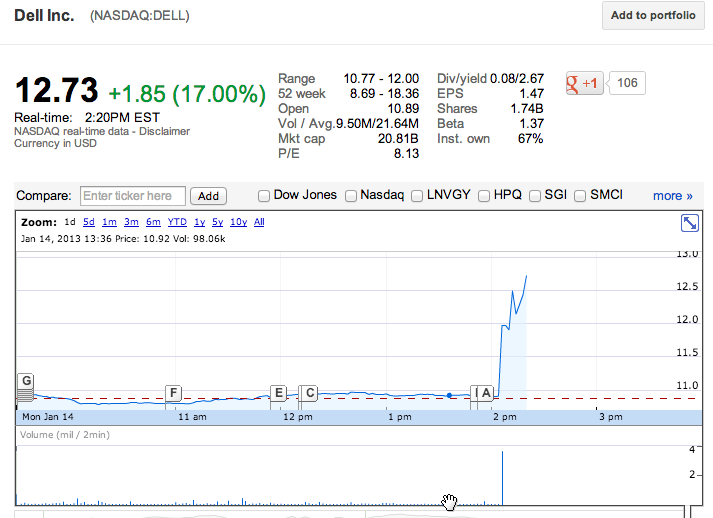Click the 12.73 current price

[x=56, y=90]
